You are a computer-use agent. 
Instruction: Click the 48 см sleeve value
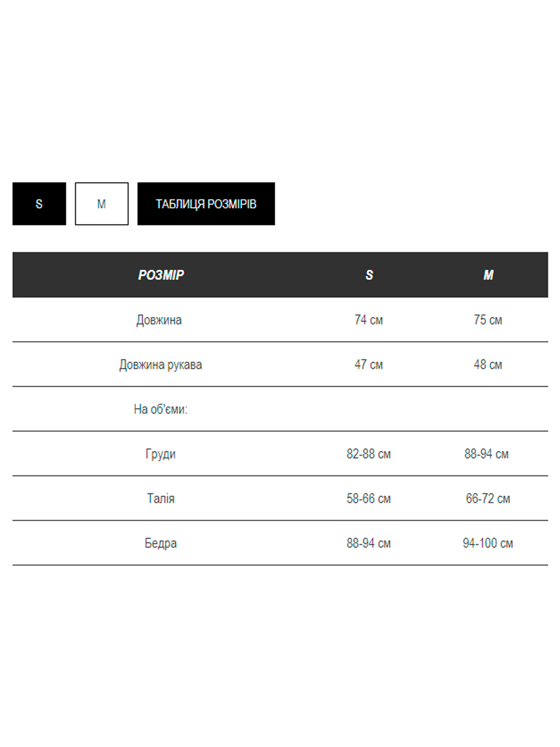tap(488, 365)
